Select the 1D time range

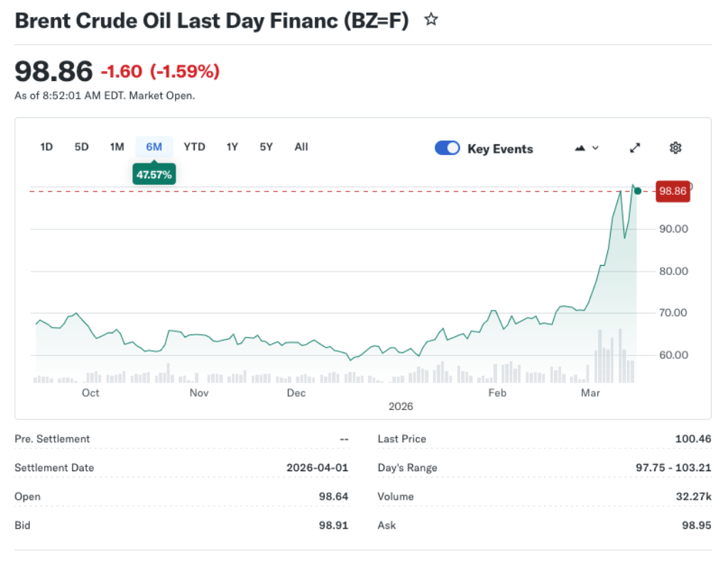coord(46,147)
